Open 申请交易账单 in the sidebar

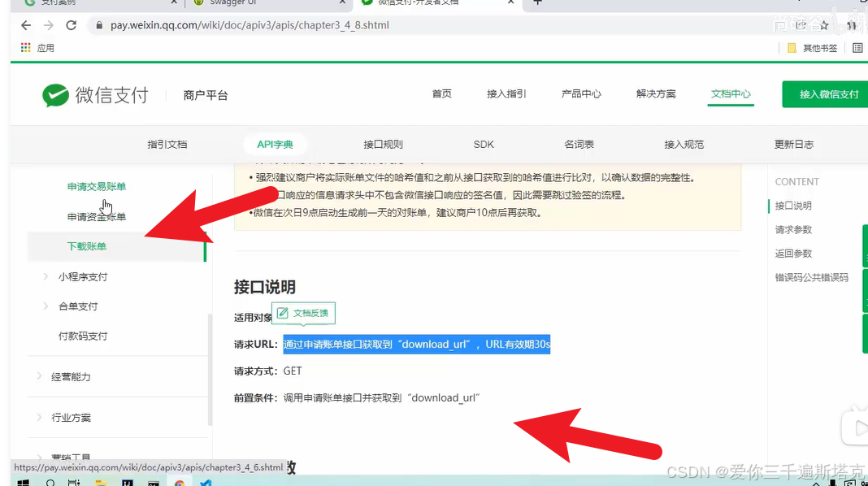pyautogui.click(x=97, y=187)
